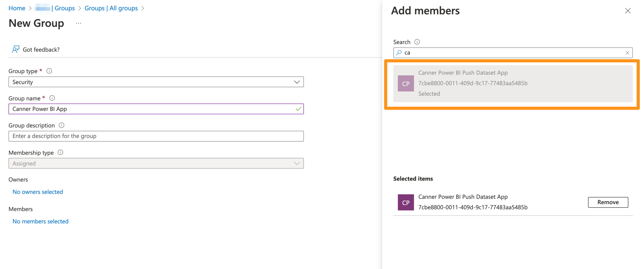
Task: Click the clear search input X icon
Action: coord(627,53)
